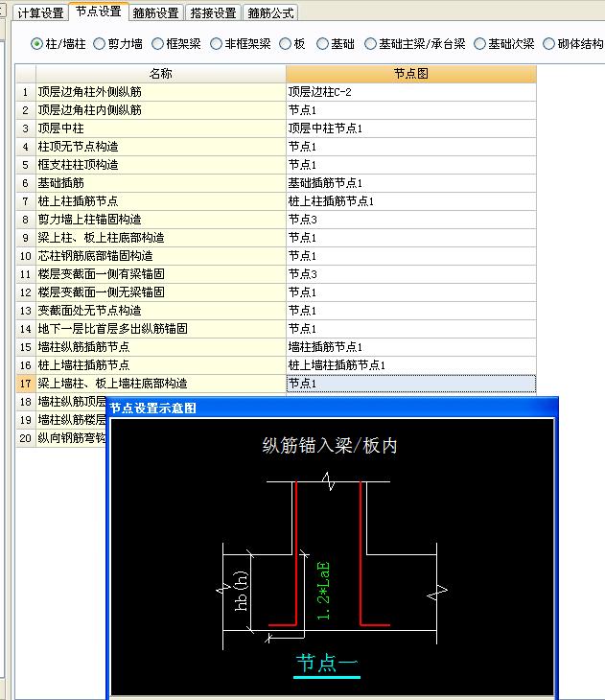
Task: Click the 基础插筋节点1 node cell
Action: (411, 183)
